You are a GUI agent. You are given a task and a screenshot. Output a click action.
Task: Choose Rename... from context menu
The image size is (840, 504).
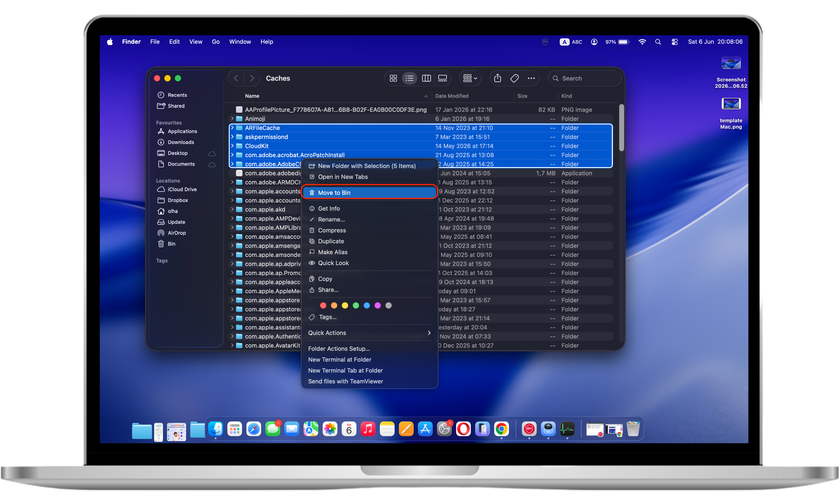click(x=369, y=219)
